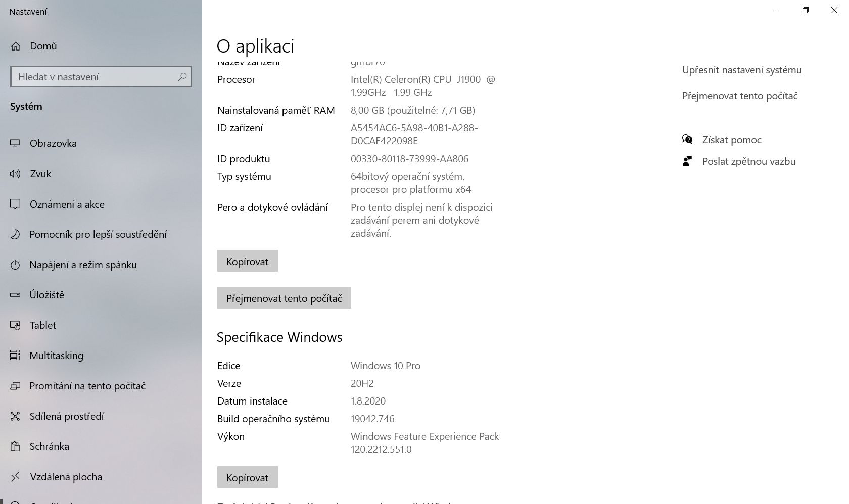Click the Build operačního systému label
Image resolution: width=849 pixels, height=504 pixels.
pyautogui.click(x=273, y=419)
